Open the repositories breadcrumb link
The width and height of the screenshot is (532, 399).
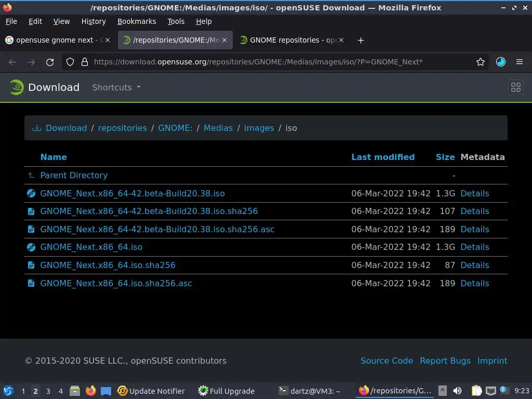[122, 128]
